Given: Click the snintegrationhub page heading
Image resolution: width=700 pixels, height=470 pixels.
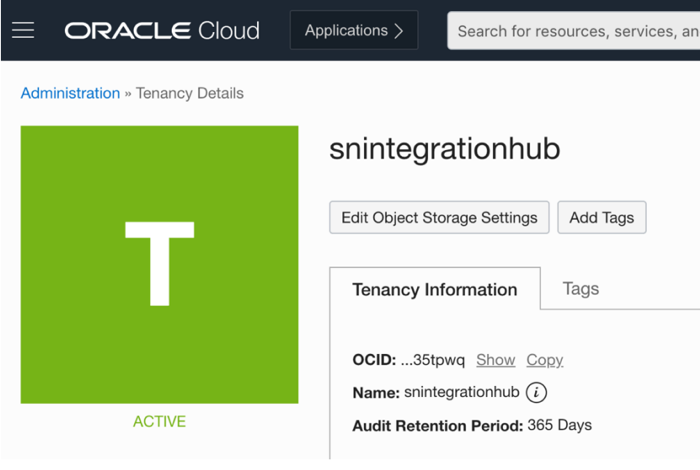Looking at the screenshot, I should (x=445, y=149).
